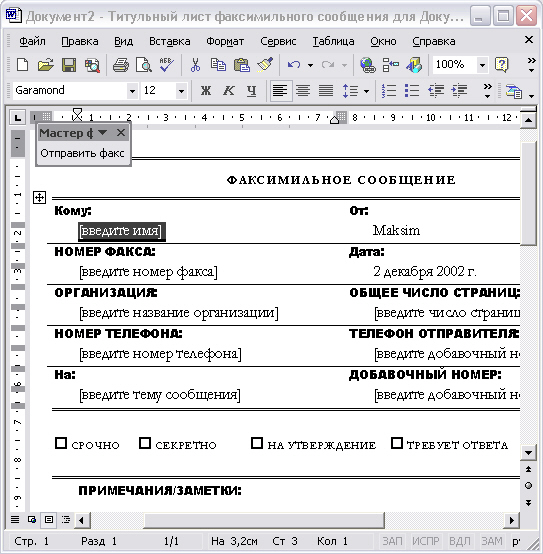
Task: Toggle bold formatting (Ж button)
Action: (x=206, y=91)
